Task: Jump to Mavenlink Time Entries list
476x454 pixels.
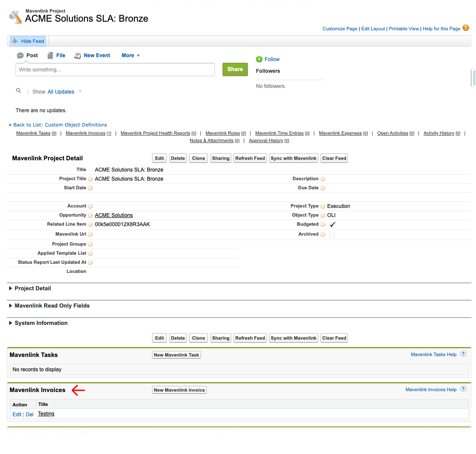Action: [x=280, y=133]
